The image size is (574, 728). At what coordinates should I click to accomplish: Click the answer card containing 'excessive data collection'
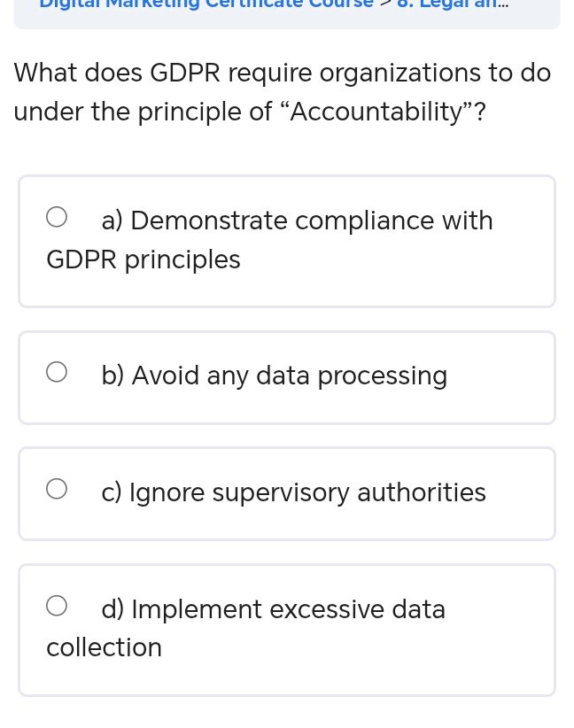[287, 628]
